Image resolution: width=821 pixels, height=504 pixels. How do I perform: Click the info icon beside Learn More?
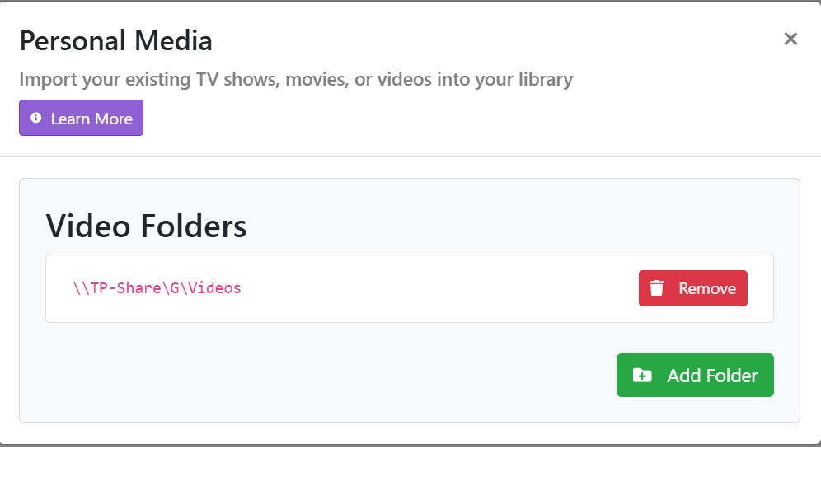coord(35,119)
